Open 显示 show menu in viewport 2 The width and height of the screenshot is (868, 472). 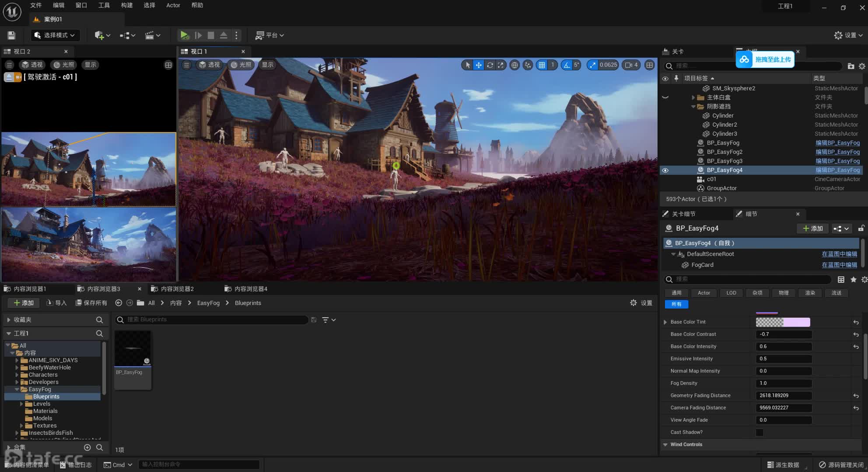(x=91, y=65)
